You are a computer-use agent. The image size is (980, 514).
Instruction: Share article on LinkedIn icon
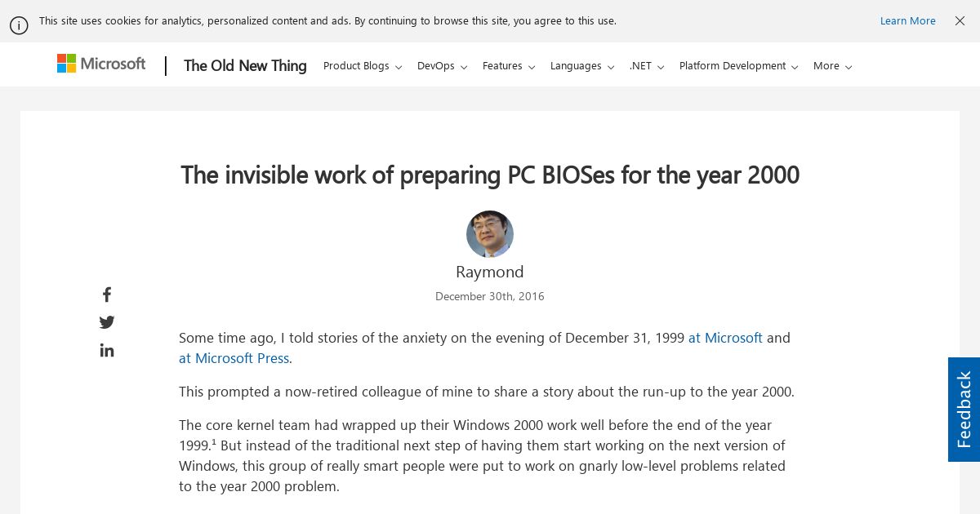(x=107, y=350)
